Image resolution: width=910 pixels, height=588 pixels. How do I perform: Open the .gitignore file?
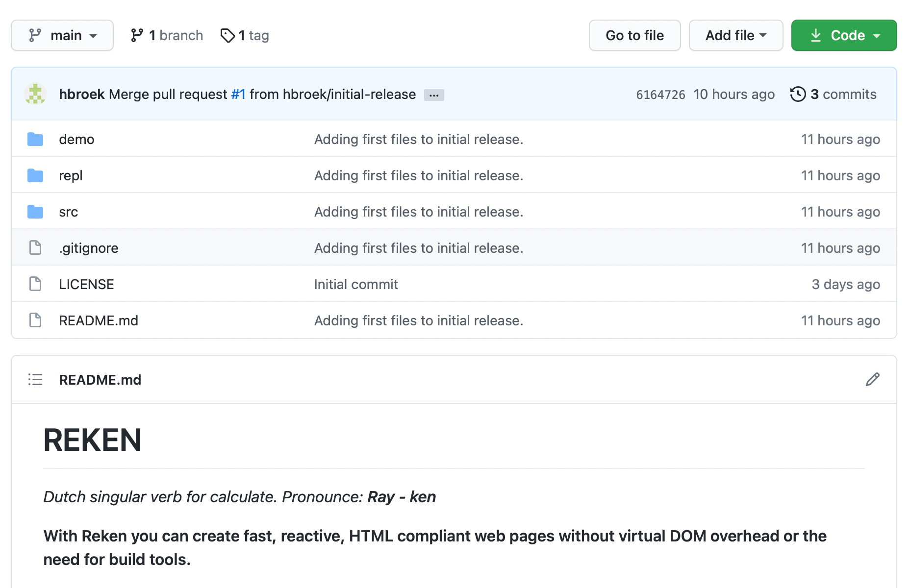coord(89,248)
